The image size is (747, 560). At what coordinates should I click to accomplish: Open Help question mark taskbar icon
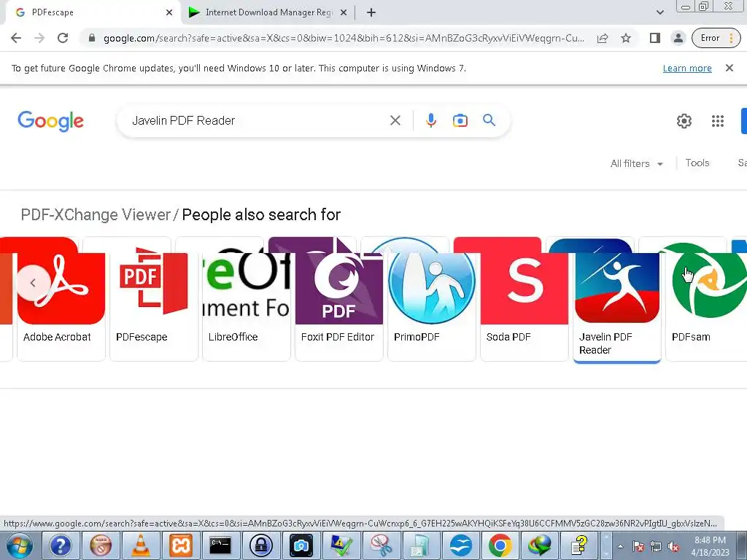coord(60,545)
